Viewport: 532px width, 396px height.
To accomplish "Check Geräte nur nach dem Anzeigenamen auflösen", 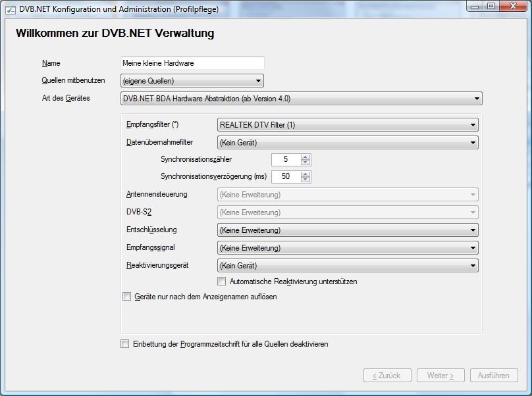I will coord(127,297).
